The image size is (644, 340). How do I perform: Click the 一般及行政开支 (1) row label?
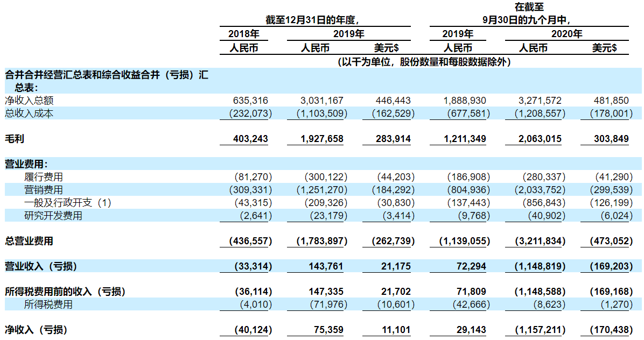68,202
